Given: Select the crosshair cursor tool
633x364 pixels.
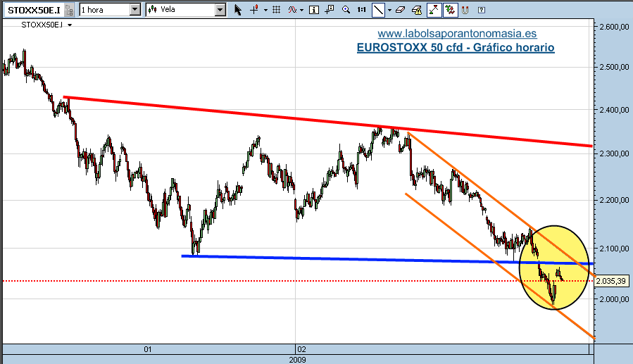Looking at the screenshot, I should tap(254, 10).
